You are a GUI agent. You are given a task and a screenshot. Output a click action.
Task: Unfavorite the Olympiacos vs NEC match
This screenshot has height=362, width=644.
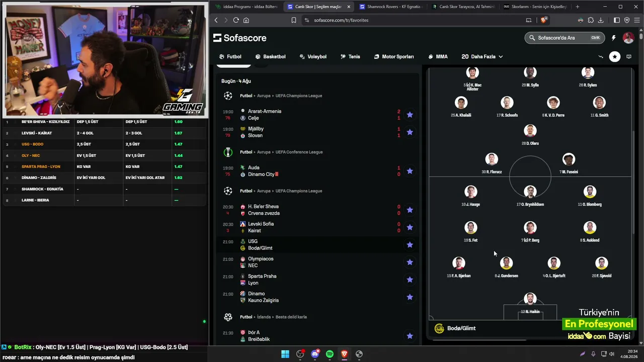click(x=410, y=262)
